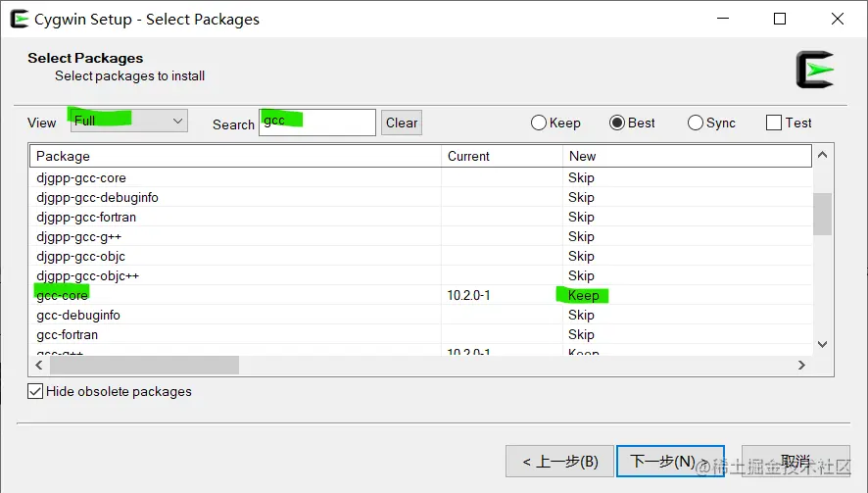This screenshot has width=868, height=493.
Task: Select the djgpp-gcc-fortran package name
Action: pyautogui.click(x=86, y=218)
